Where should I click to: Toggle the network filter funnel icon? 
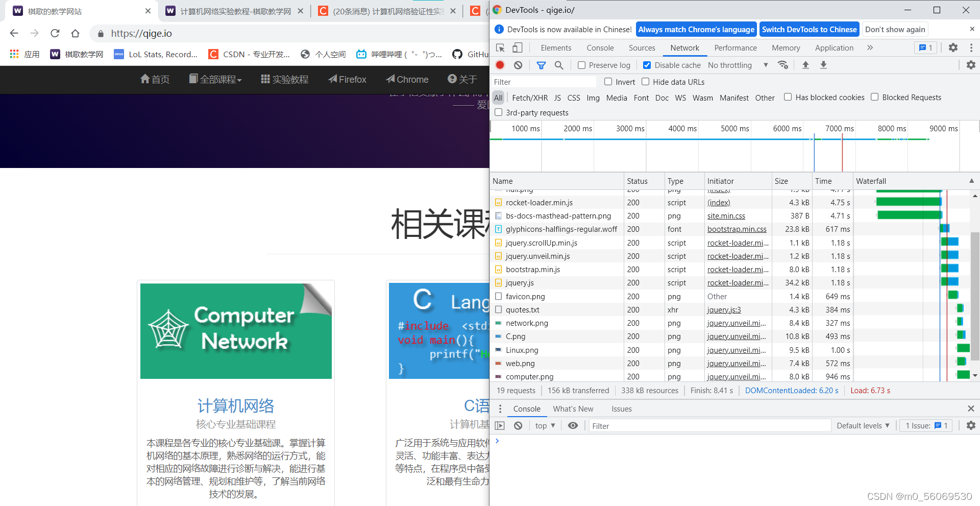coord(541,65)
